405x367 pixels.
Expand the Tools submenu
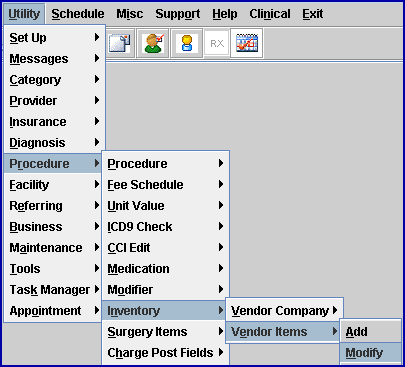(53, 269)
